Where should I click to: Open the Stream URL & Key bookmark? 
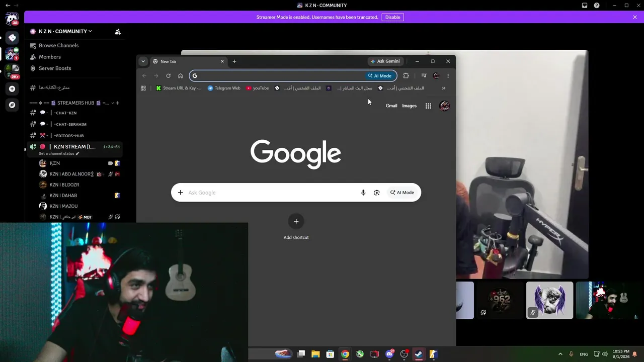tap(179, 88)
